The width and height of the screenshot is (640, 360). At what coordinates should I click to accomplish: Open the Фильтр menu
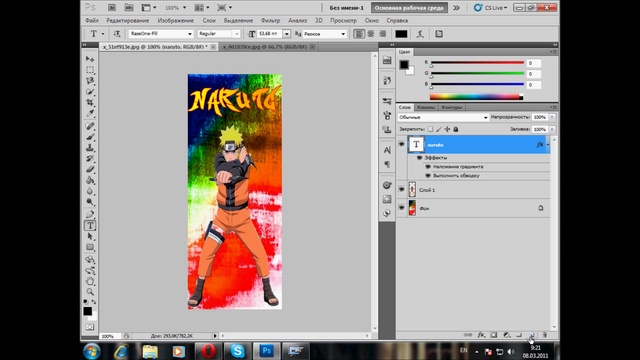tap(270, 20)
